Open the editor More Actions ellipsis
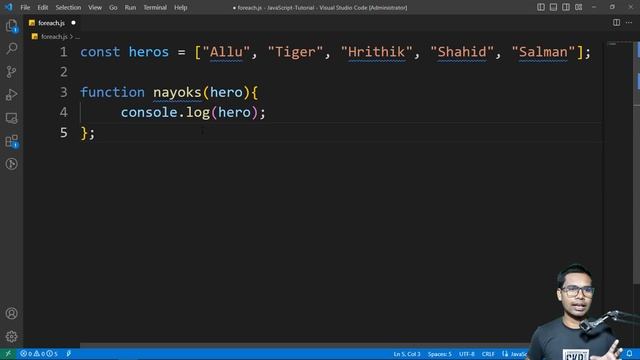 (x=629, y=23)
